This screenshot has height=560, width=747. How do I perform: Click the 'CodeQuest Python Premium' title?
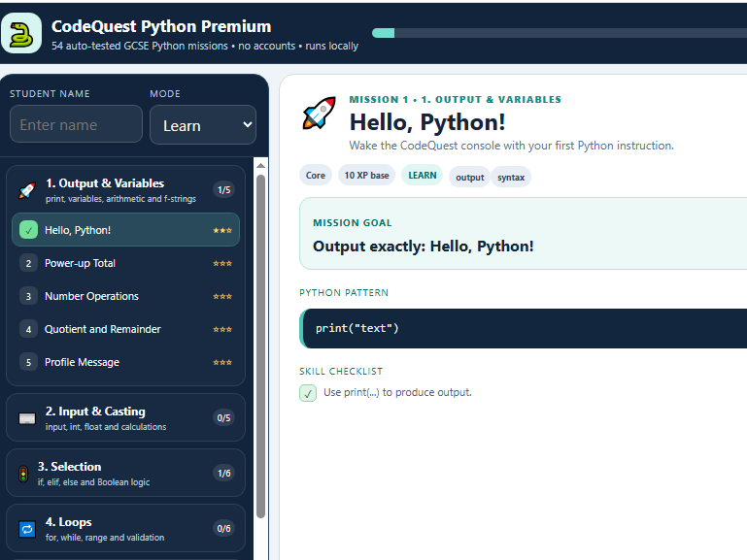tap(161, 26)
